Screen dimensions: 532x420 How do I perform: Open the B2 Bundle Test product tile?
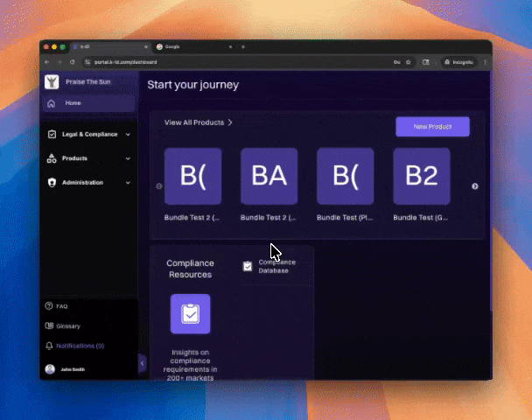tap(421, 177)
